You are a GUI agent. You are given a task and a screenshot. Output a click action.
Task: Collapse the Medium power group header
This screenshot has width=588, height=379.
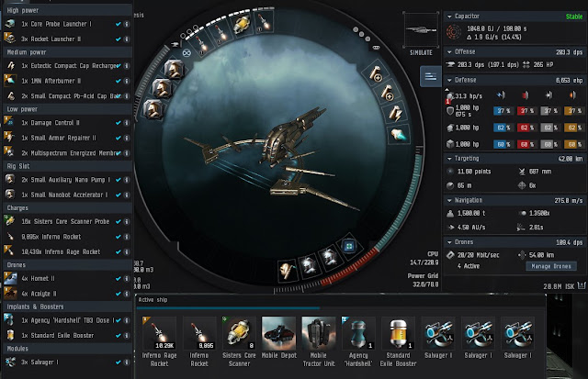67,52
